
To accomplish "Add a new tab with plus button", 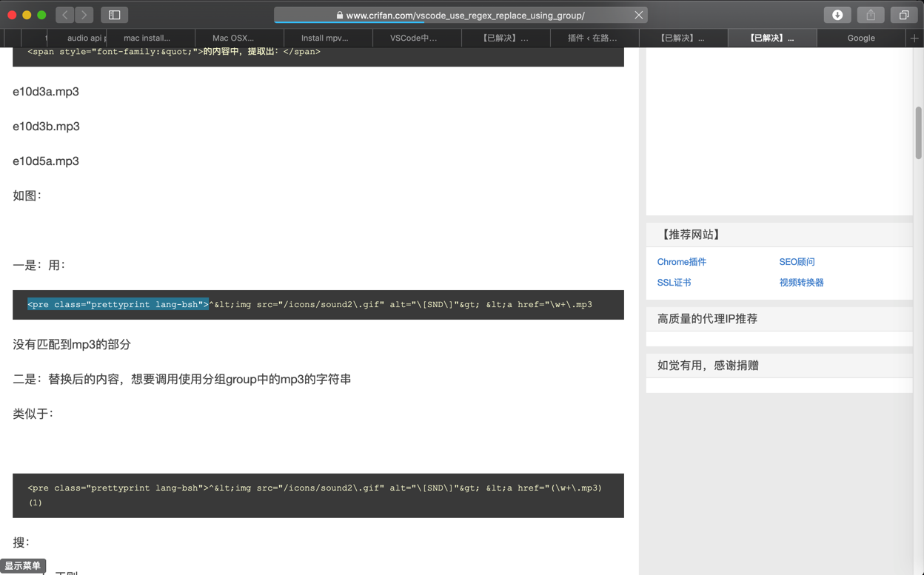I will coord(914,38).
